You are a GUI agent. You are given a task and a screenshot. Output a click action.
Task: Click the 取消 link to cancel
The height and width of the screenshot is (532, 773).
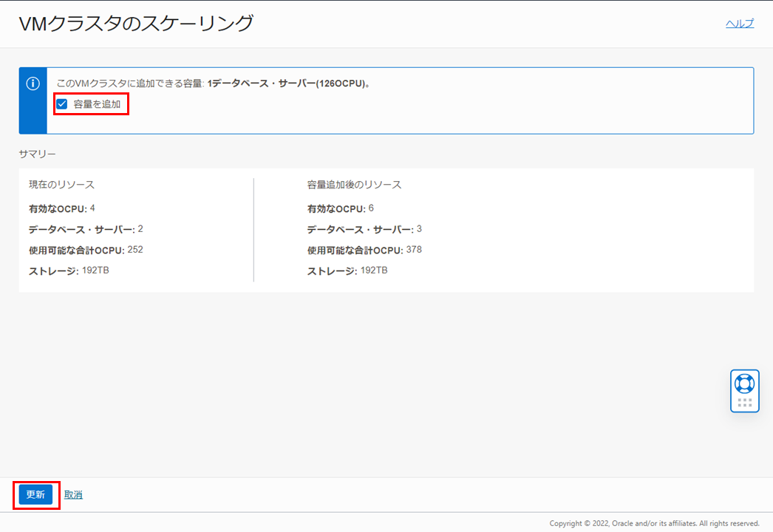[x=73, y=494]
